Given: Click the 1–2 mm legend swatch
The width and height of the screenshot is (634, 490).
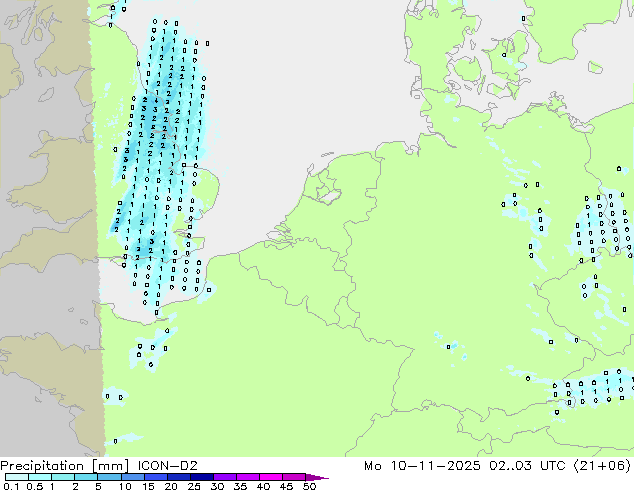Looking at the screenshot, I should click(x=63, y=477).
